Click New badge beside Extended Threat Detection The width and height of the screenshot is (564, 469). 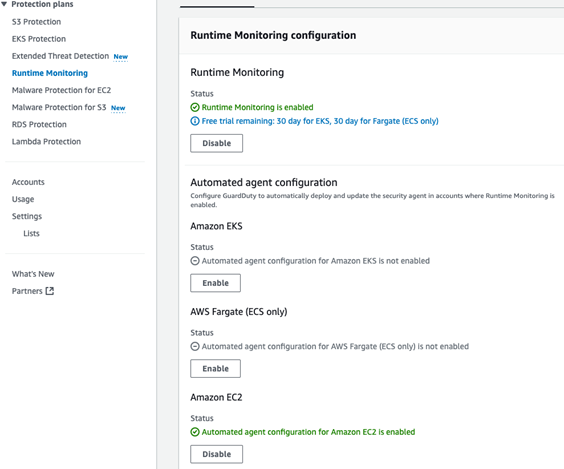coord(120,57)
